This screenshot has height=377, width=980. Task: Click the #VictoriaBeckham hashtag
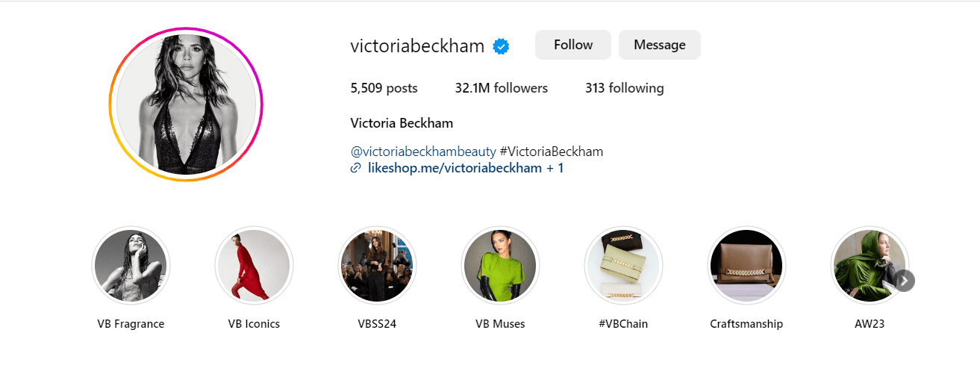[552, 152]
